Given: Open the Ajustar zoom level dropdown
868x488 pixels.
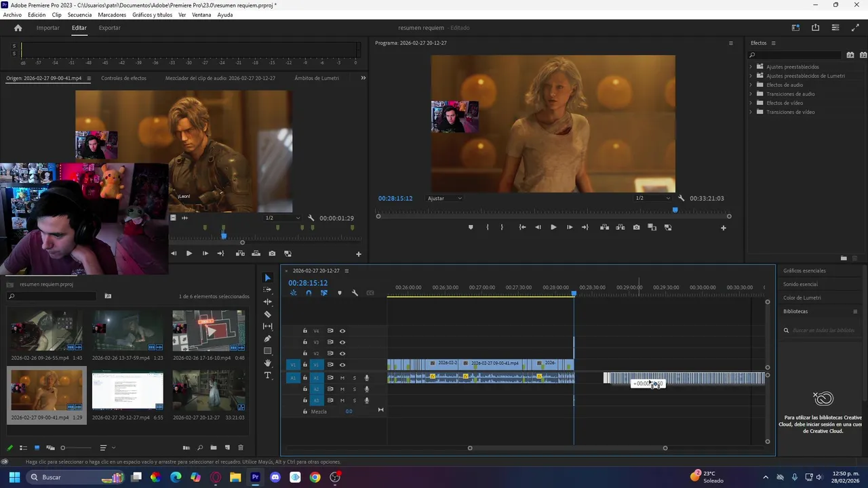Looking at the screenshot, I should point(445,199).
